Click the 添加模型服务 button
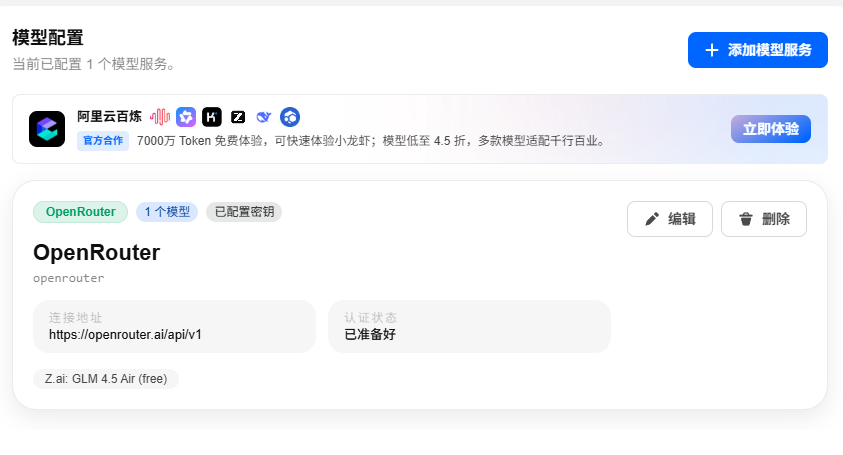This screenshot has width=843, height=455. pos(757,50)
